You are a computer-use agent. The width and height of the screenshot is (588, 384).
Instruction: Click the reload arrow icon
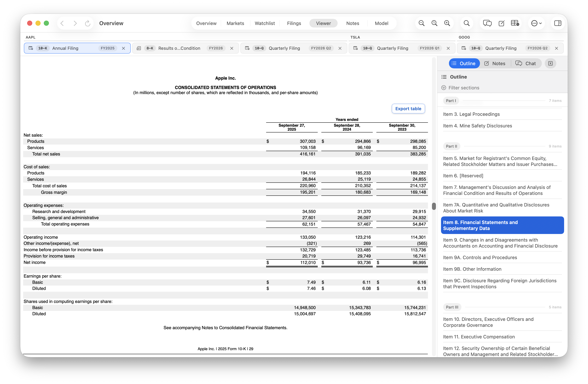87,23
